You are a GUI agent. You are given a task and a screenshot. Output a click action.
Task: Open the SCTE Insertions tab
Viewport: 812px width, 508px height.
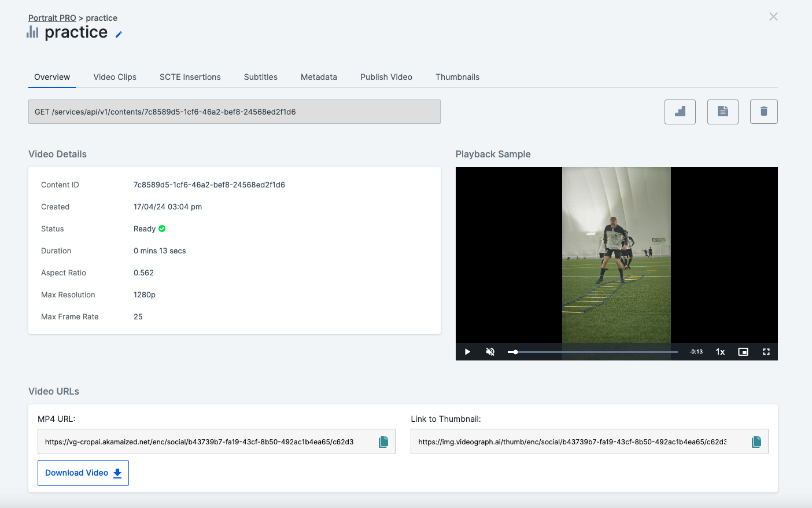pos(190,77)
